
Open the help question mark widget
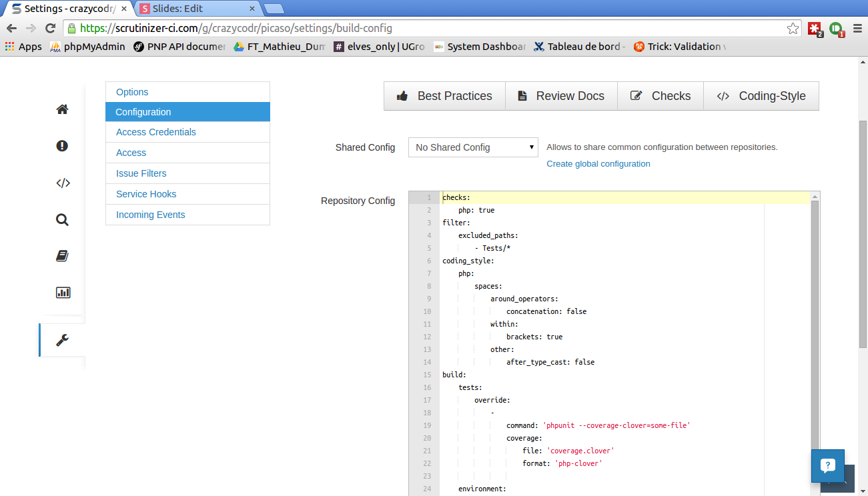tap(828, 465)
